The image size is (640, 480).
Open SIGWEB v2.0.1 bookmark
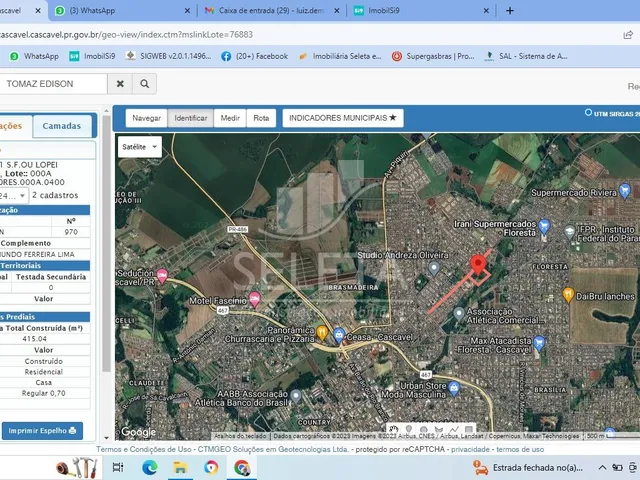point(169,56)
